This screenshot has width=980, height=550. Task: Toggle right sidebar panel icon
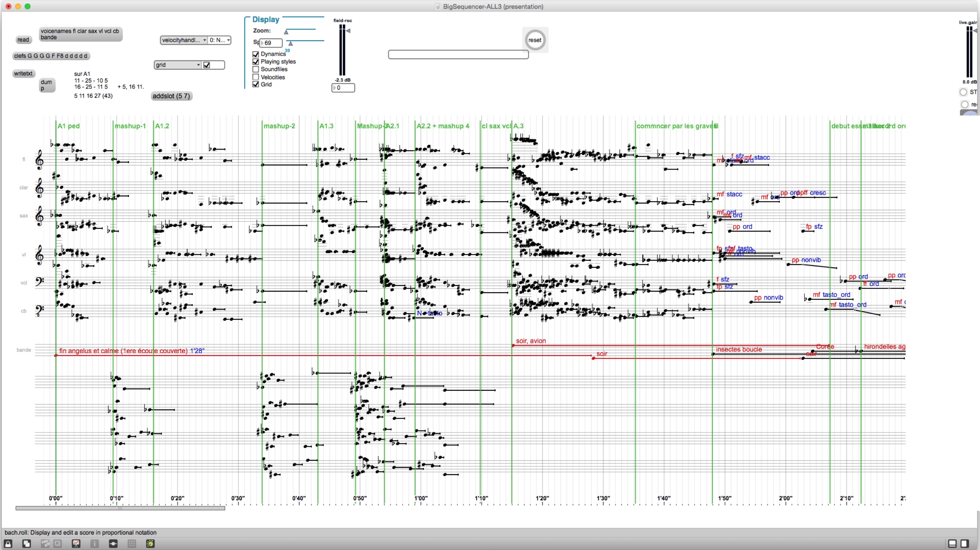pos(965,544)
